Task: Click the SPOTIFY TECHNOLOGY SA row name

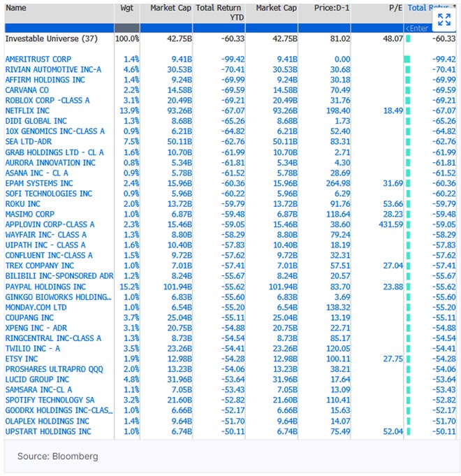Action: click(51, 401)
